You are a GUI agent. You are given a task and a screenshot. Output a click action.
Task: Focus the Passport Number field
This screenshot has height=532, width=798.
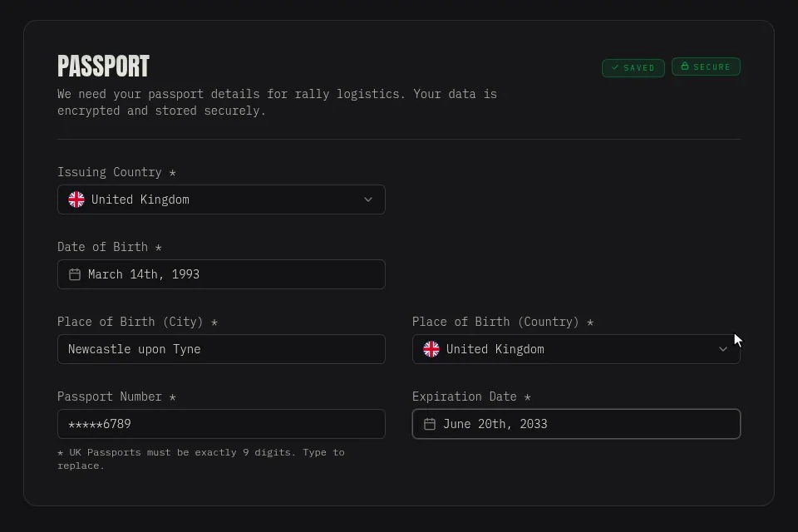coord(221,424)
